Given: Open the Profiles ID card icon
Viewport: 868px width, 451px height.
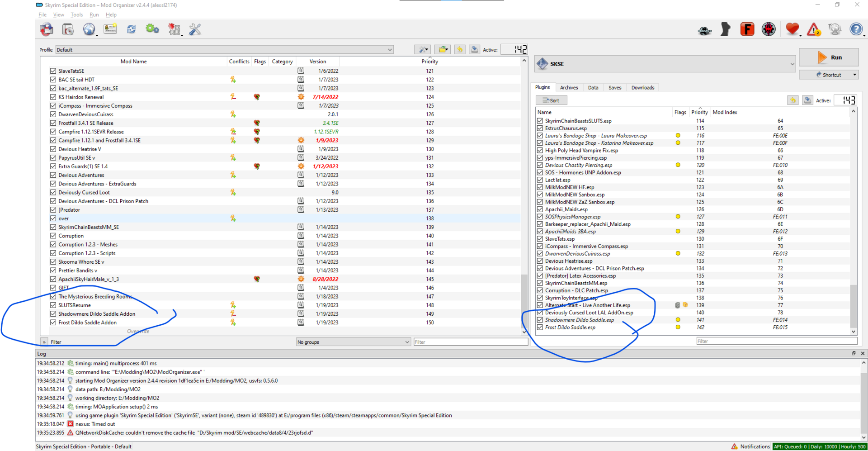Looking at the screenshot, I should coord(110,29).
